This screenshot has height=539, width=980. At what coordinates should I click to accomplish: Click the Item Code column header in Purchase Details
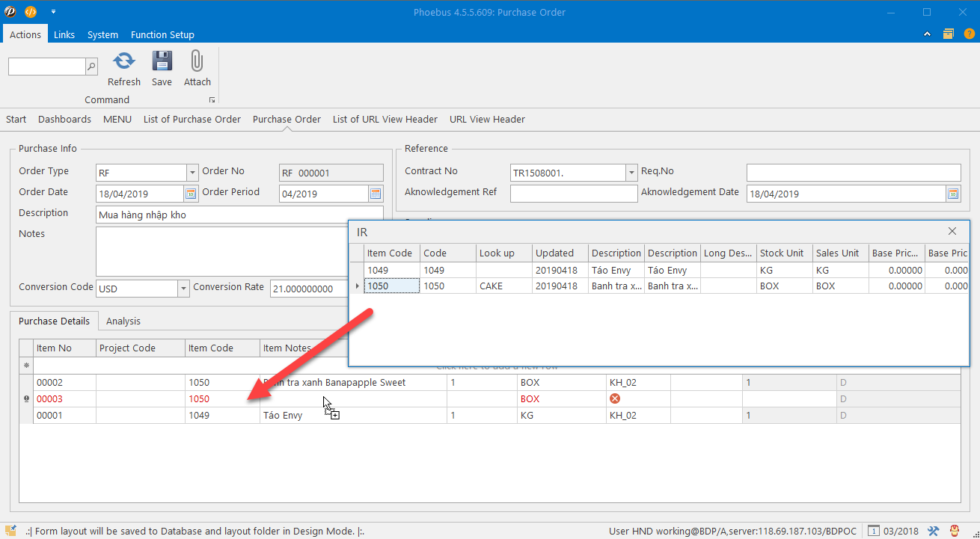(223, 348)
